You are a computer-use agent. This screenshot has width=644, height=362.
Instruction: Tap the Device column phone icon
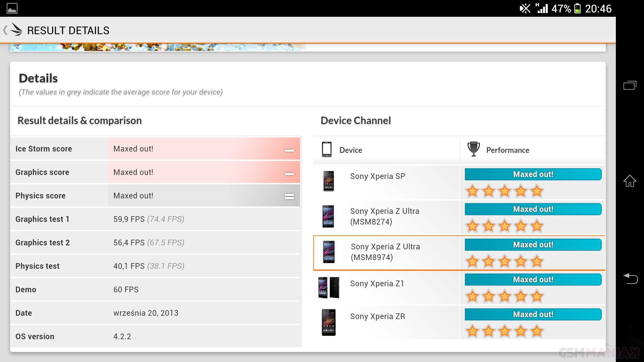[x=327, y=149]
